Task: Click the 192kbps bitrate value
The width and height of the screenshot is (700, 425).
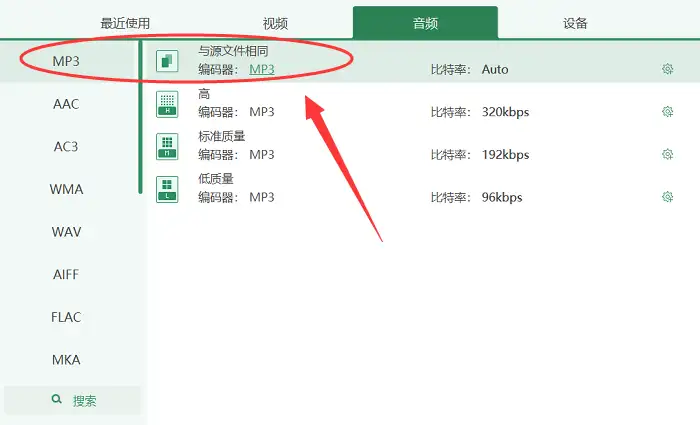Action: (505, 154)
